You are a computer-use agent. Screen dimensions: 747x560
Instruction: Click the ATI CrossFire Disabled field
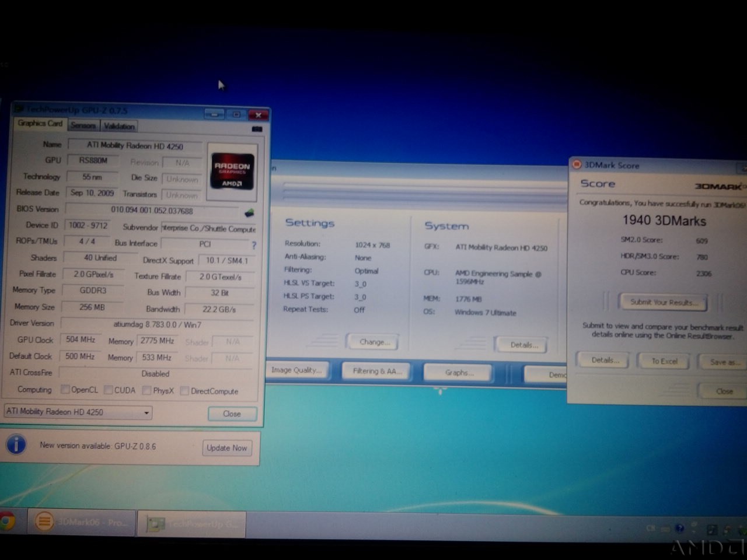pos(155,373)
